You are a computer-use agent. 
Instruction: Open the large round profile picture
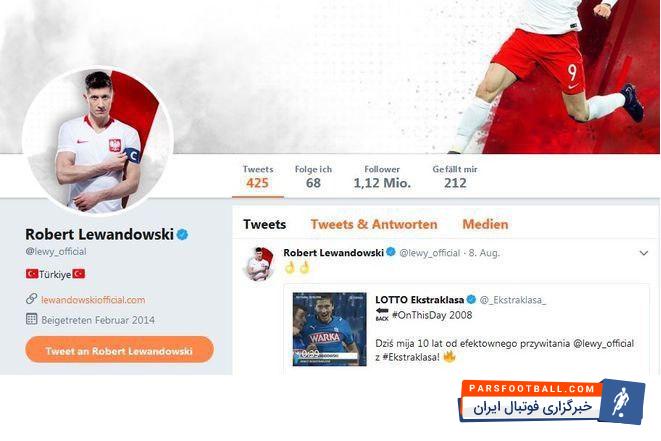pyautogui.click(x=98, y=141)
